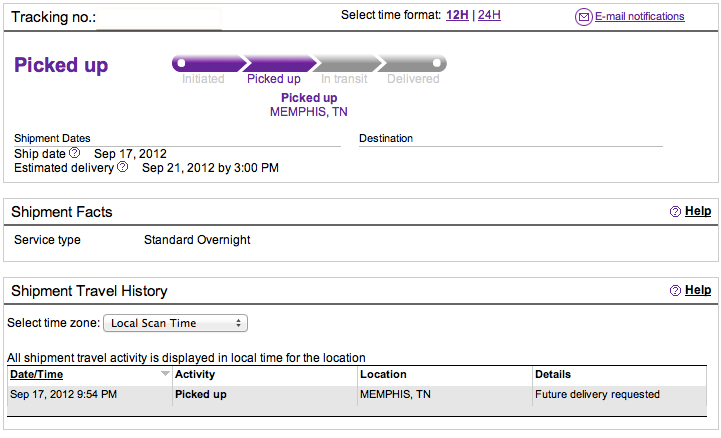Click the Delivered progress bar end dot

[437, 63]
